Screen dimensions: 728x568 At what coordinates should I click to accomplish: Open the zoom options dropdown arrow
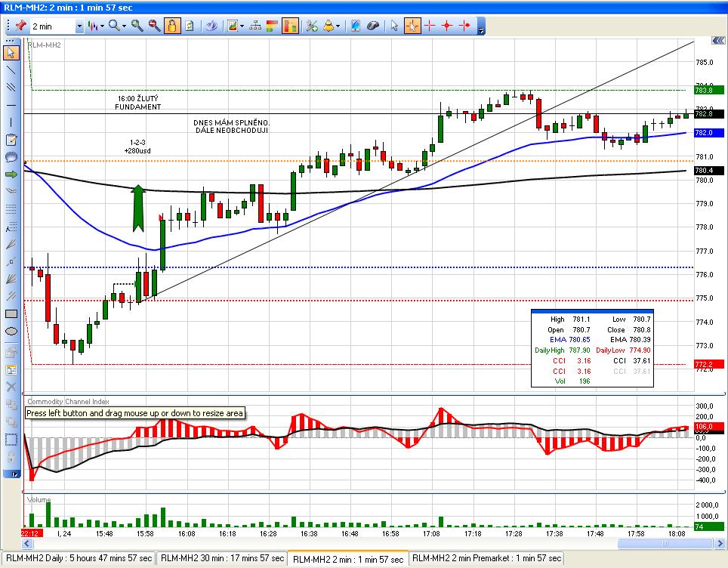point(124,26)
